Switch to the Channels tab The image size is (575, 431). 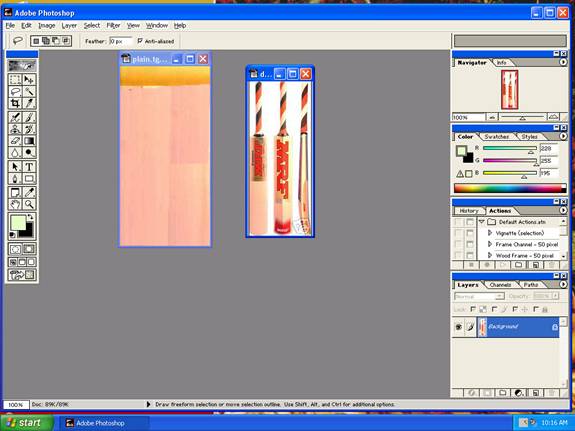point(500,285)
